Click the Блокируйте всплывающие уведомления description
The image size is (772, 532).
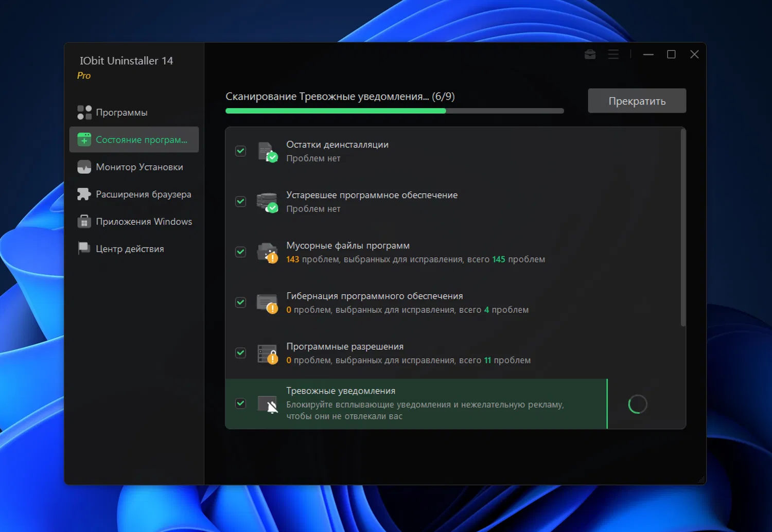[425, 410]
